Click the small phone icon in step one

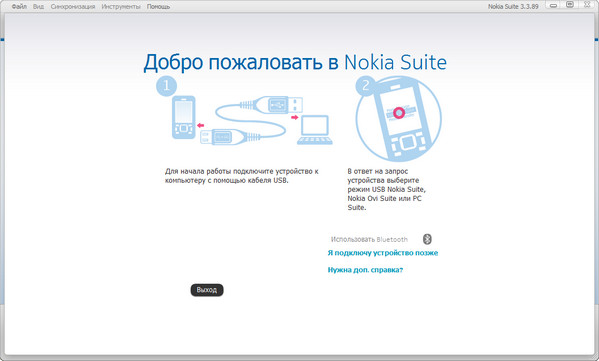pos(184,117)
